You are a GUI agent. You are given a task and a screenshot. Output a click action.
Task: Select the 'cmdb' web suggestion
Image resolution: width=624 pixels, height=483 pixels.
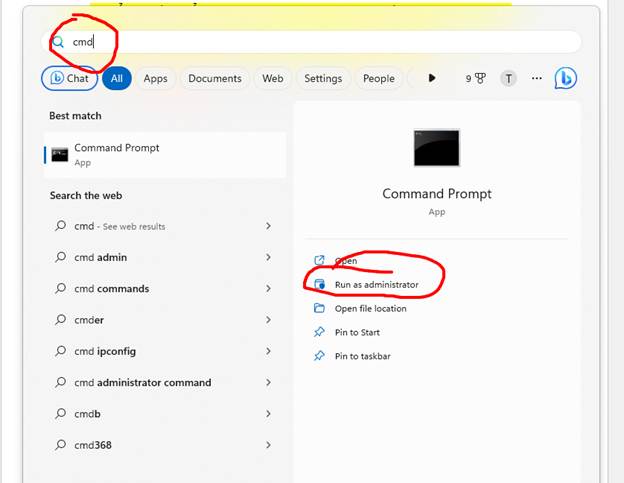pos(165,414)
